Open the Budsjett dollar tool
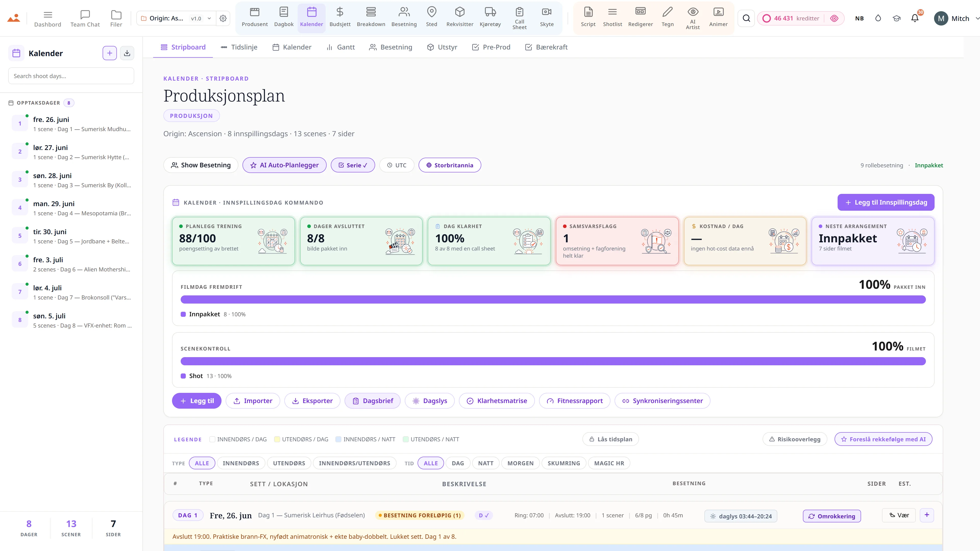 [x=340, y=18]
